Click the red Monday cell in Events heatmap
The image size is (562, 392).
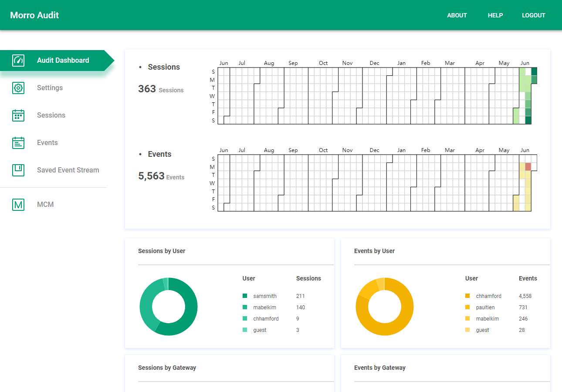(528, 167)
